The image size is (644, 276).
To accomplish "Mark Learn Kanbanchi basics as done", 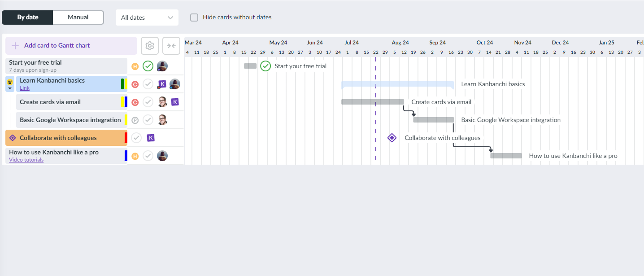I will 148,84.
